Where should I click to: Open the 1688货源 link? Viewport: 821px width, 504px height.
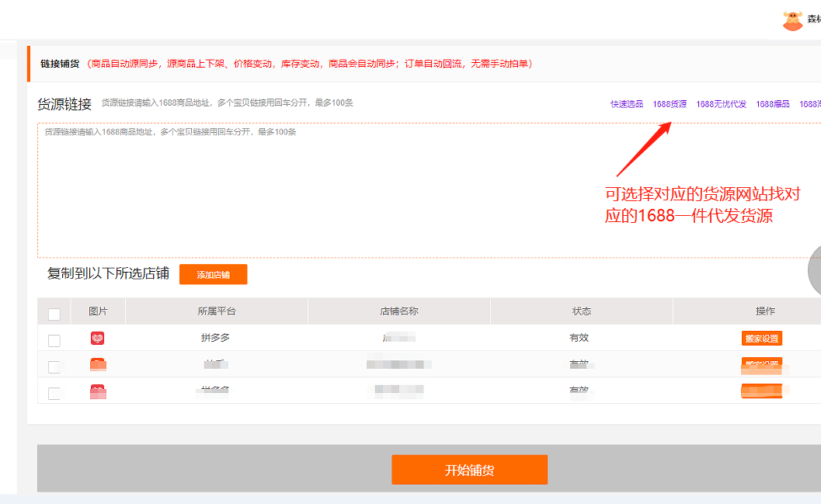pyautogui.click(x=670, y=104)
